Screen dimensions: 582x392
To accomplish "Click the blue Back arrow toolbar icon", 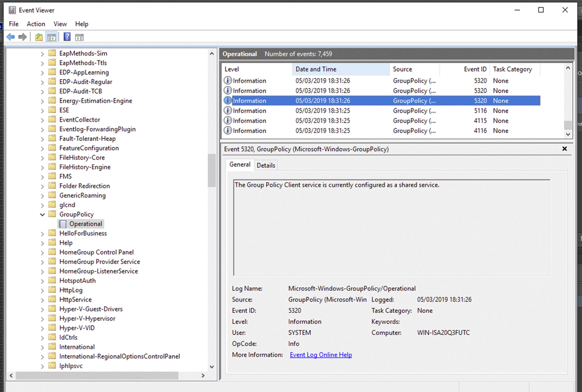I will 11,37.
